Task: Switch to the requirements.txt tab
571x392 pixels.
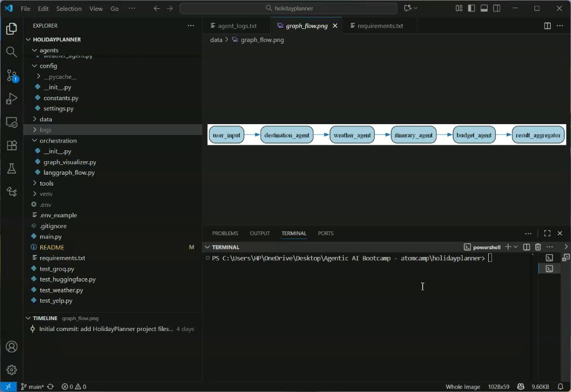Action: [380, 26]
